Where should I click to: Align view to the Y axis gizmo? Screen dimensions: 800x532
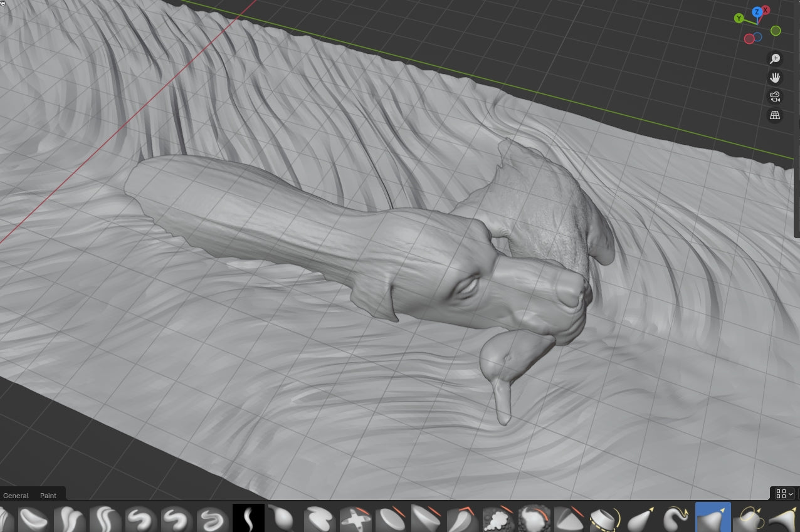[739, 18]
